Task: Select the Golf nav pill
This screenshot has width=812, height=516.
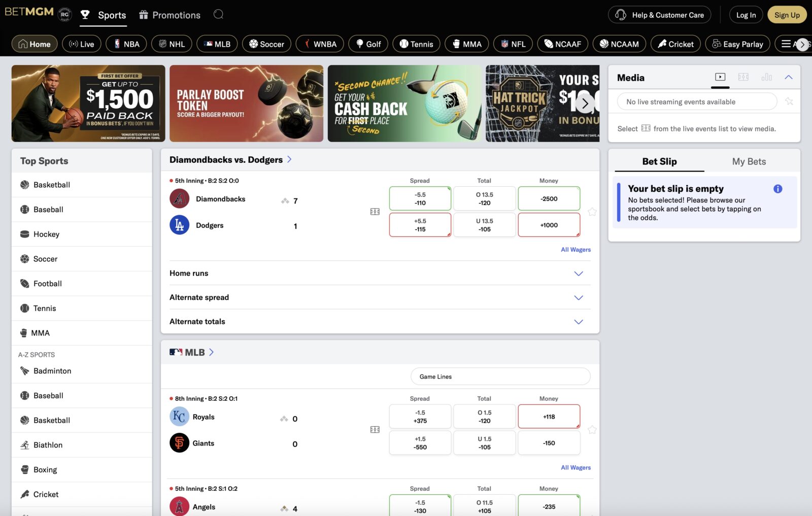Action: tap(368, 44)
